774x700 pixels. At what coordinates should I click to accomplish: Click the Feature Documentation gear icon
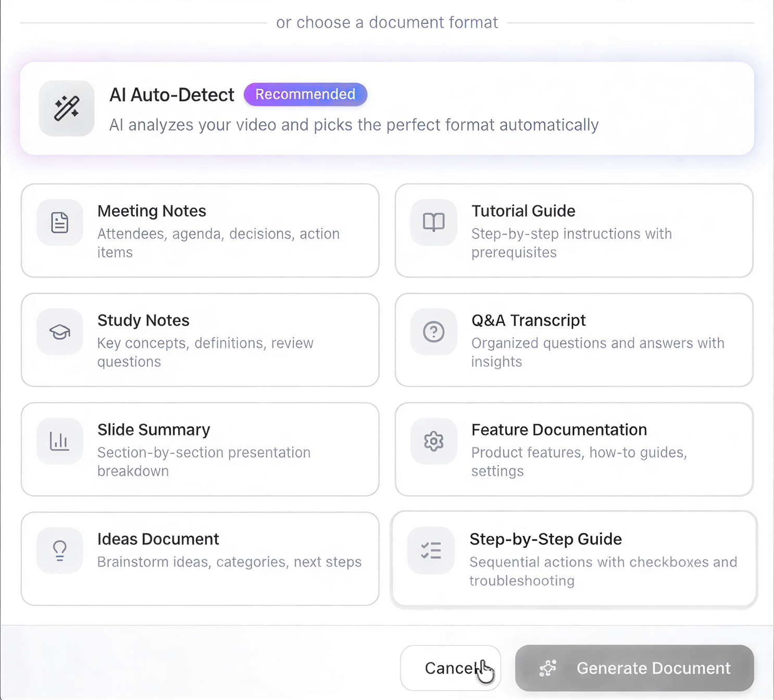coord(433,441)
